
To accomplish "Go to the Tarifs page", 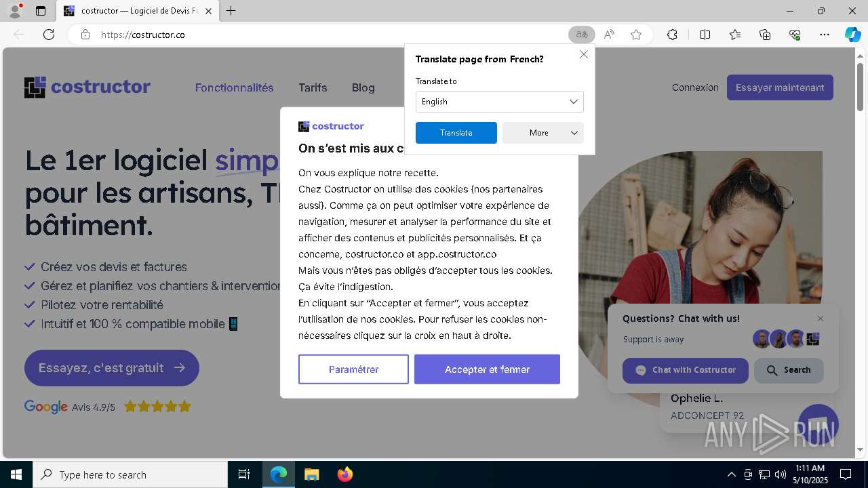I will [x=313, y=87].
